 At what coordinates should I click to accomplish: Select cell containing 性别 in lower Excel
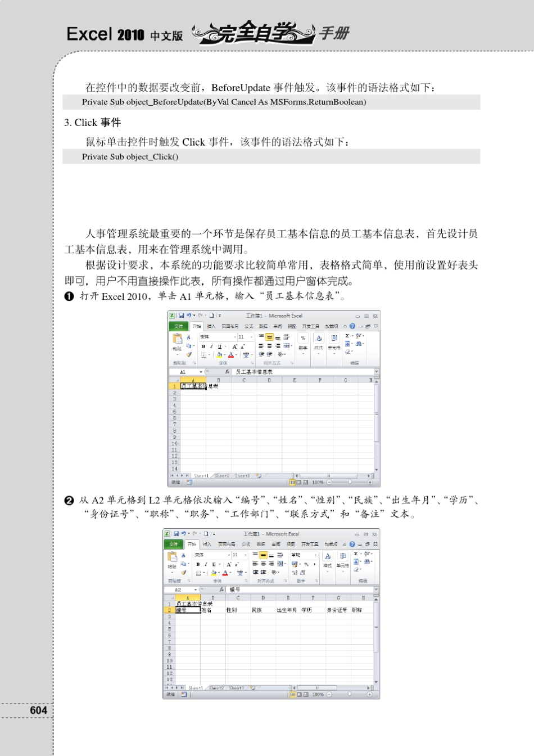pyautogui.click(x=238, y=610)
